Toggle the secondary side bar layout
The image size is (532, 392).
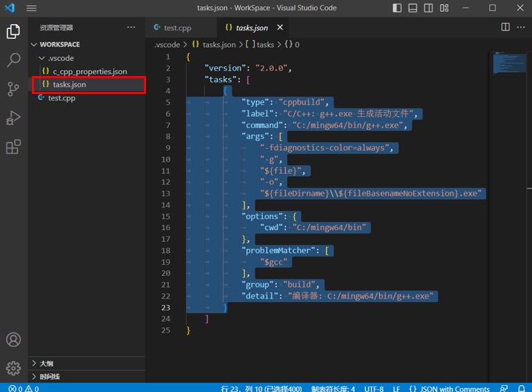pyautogui.click(x=428, y=8)
